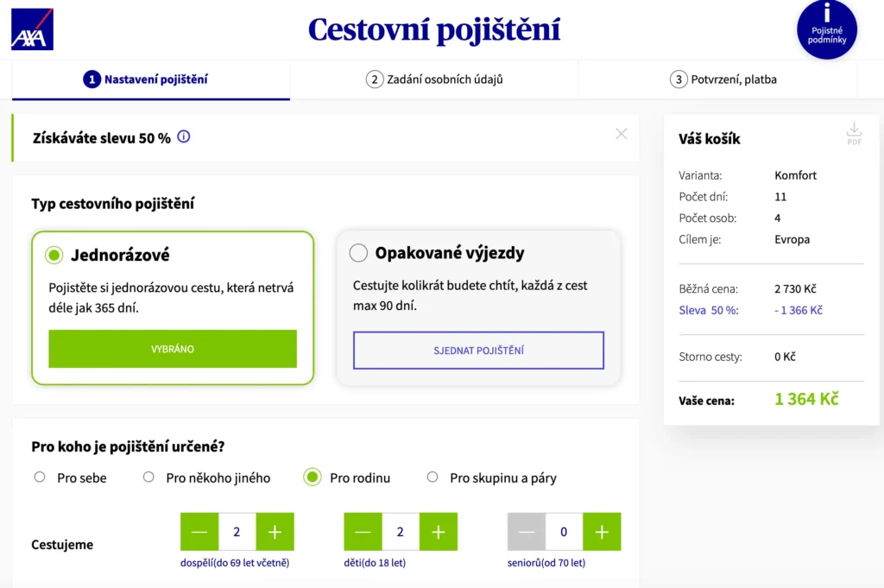Screen dimensions: 884x588
Task: Increase the number of adults with plus
Action: pos(275,532)
